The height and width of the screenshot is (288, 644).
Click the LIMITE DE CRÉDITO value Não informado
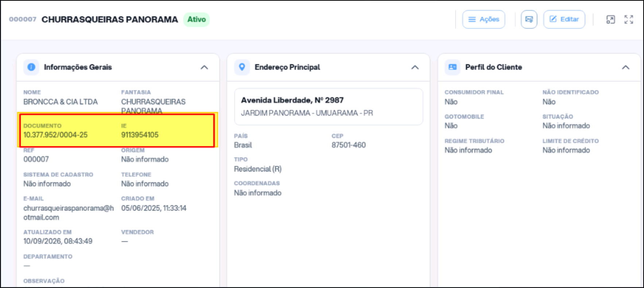(x=566, y=150)
